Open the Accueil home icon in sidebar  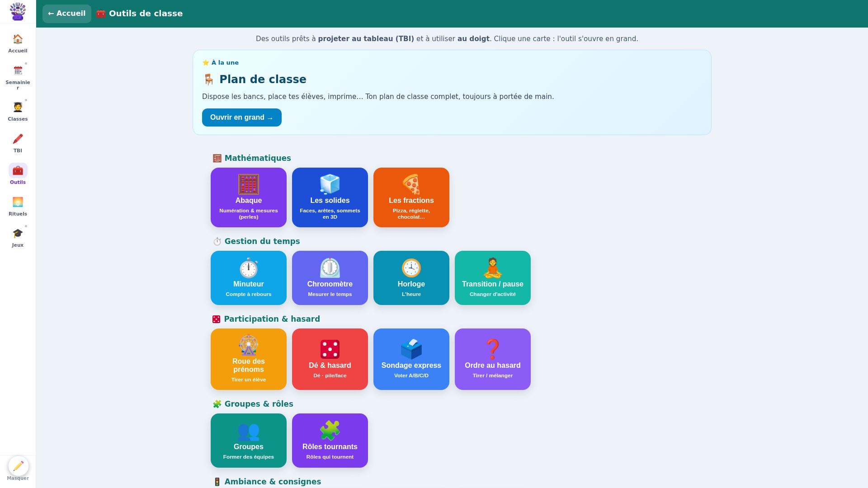(x=18, y=39)
